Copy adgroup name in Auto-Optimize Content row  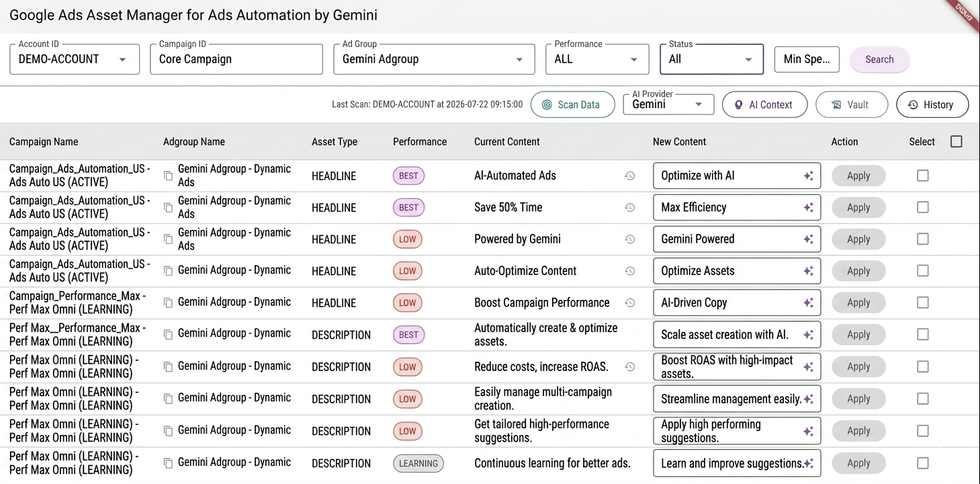pos(168,271)
